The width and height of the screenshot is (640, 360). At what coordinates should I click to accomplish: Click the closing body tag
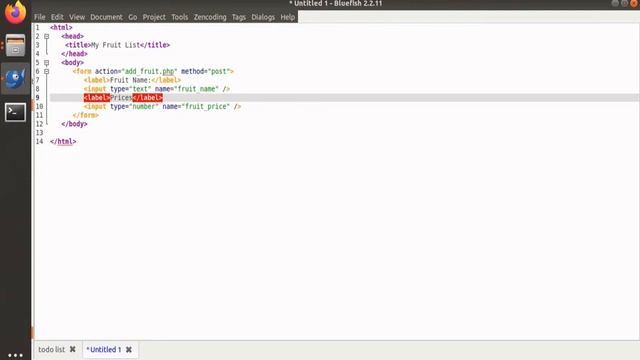coord(74,124)
